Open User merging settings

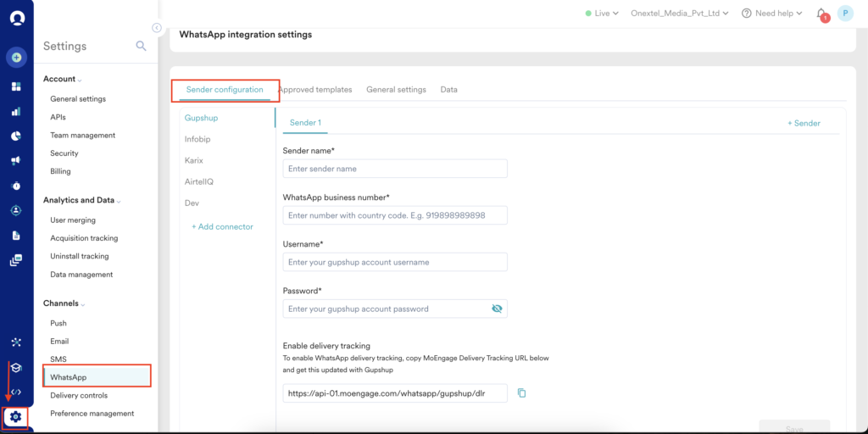(x=73, y=220)
